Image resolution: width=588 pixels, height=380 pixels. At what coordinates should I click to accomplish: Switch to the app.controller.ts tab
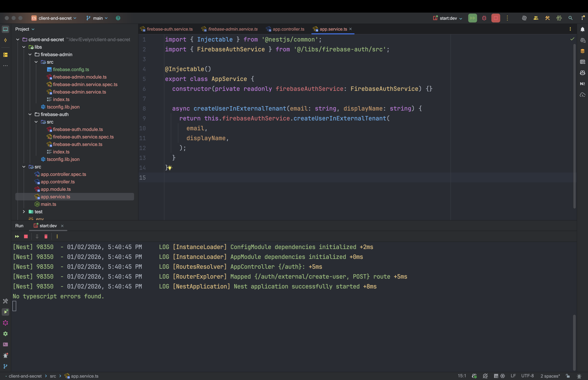(288, 29)
